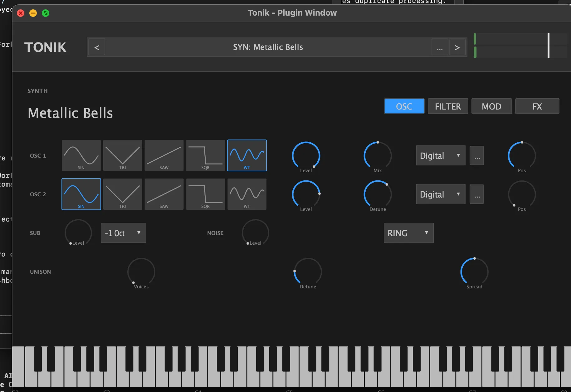Click the green zoom window button
The height and width of the screenshot is (392, 571).
tap(46, 13)
